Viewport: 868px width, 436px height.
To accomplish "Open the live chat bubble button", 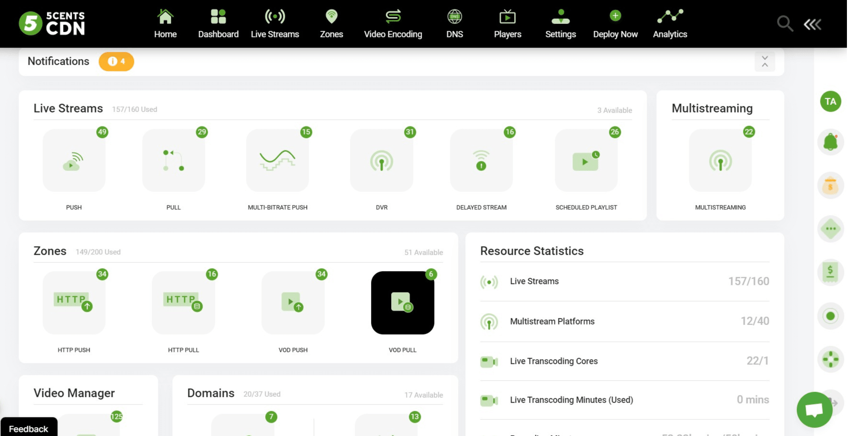I will (814, 410).
